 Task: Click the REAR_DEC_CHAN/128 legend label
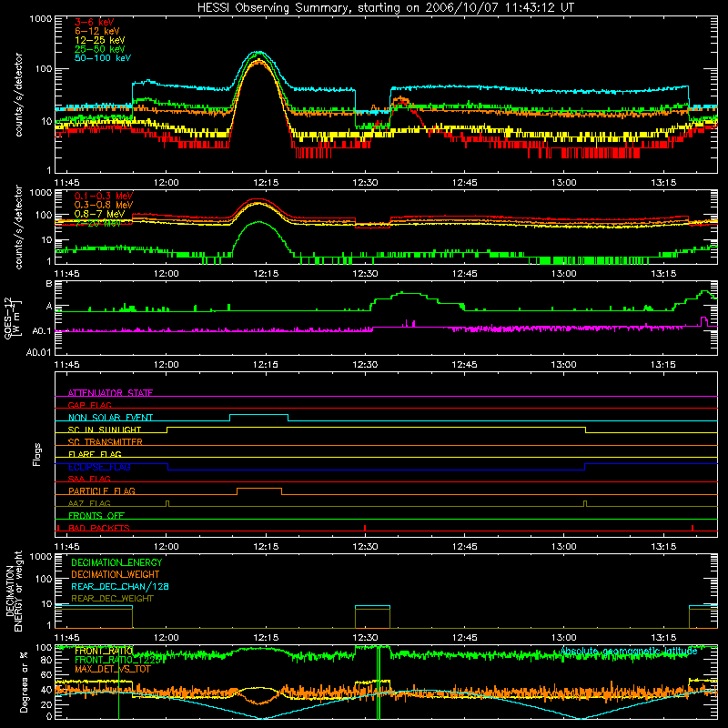coord(120,586)
